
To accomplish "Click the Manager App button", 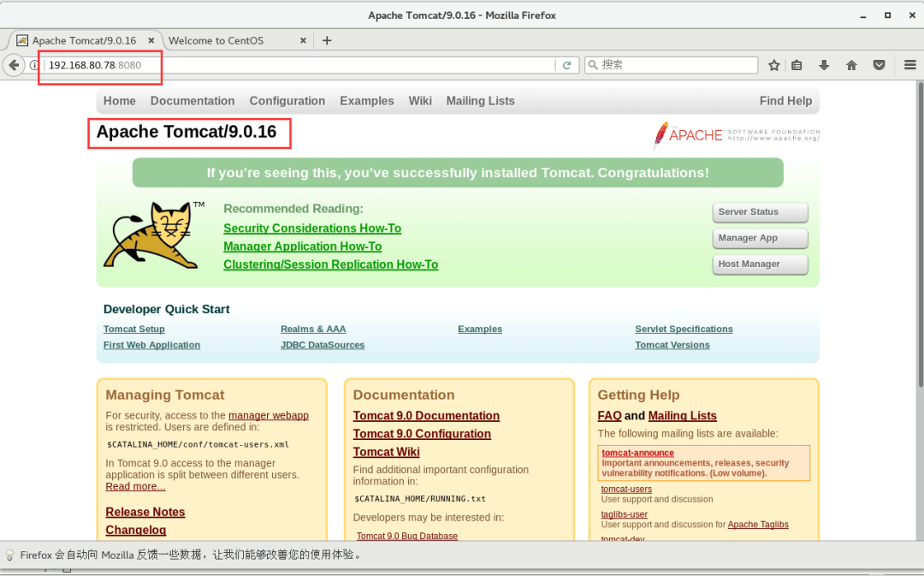I will (761, 238).
